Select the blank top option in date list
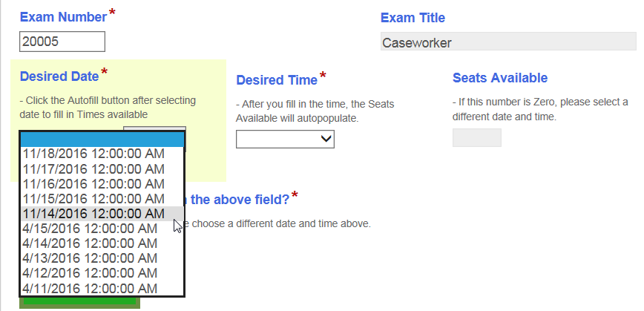 coord(102,140)
